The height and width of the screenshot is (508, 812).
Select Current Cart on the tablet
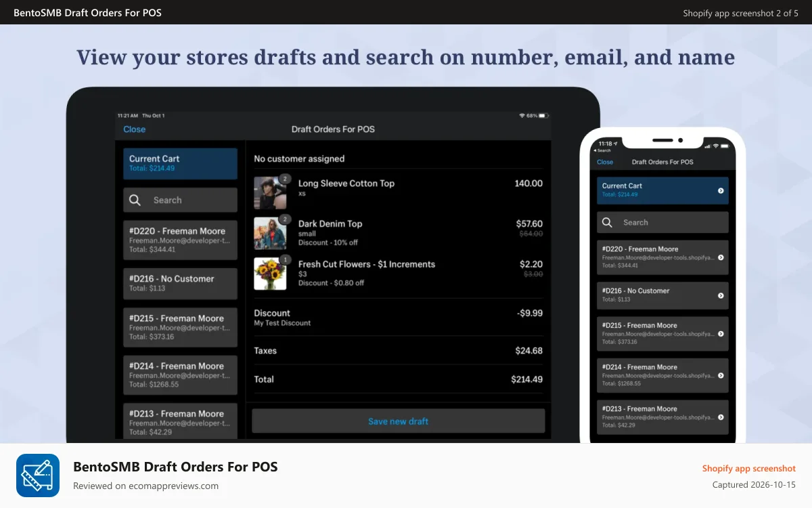point(180,163)
